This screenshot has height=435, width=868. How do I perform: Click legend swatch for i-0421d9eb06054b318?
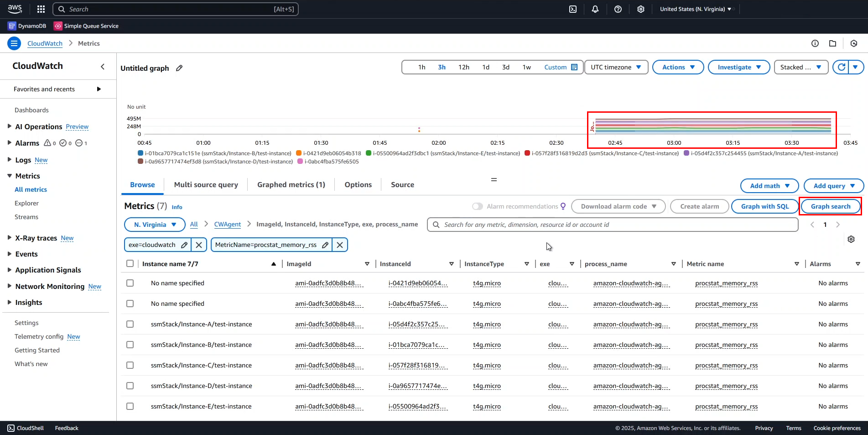click(299, 153)
